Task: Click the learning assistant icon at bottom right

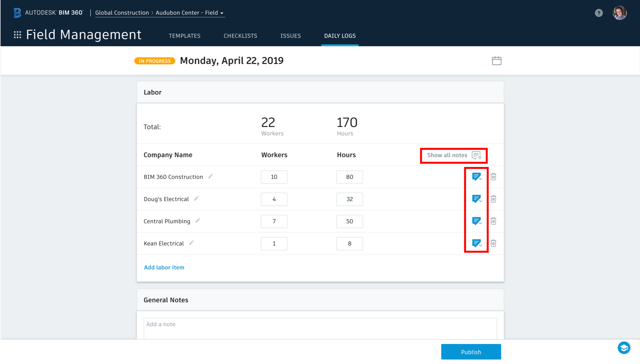Action: (x=624, y=348)
